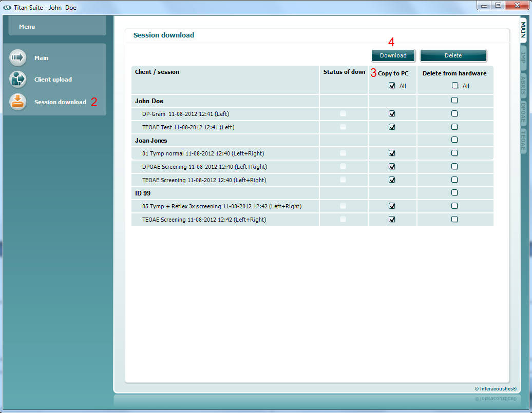Check delete from hardware for TEOAE Screening 12:42

454,220
